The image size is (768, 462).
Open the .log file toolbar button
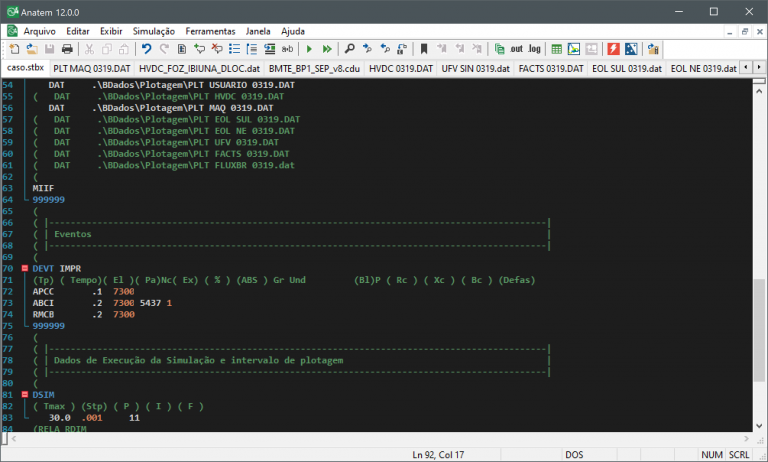tap(534, 48)
